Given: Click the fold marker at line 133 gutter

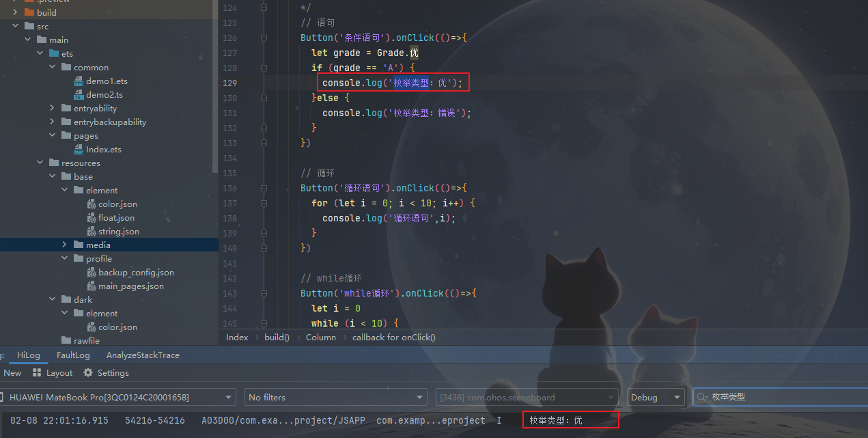Looking at the screenshot, I should click(264, 143).
